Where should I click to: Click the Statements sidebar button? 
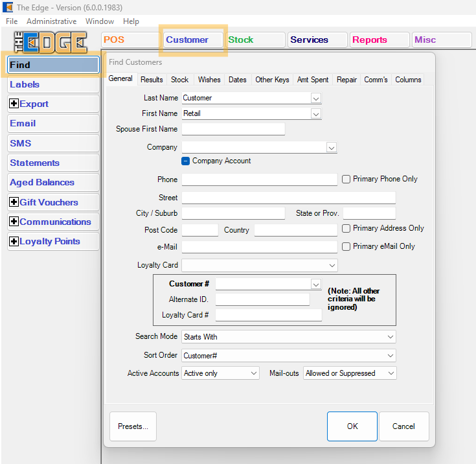[53, 163]
